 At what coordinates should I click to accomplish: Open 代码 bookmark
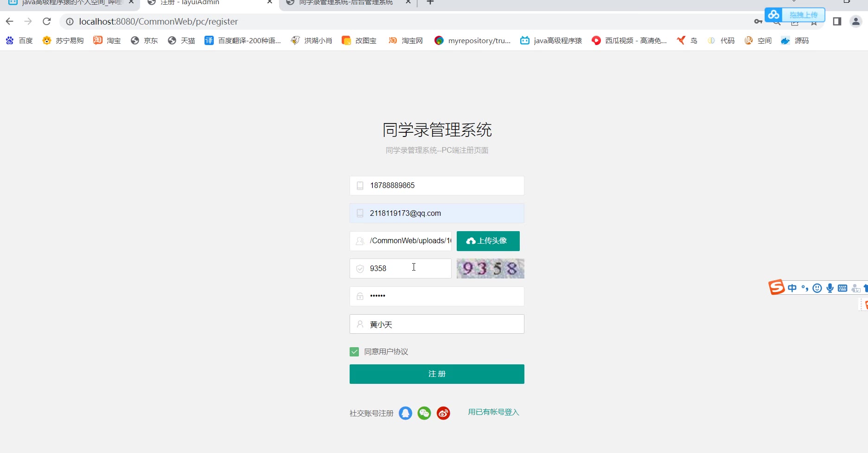[x=721, y=40]
